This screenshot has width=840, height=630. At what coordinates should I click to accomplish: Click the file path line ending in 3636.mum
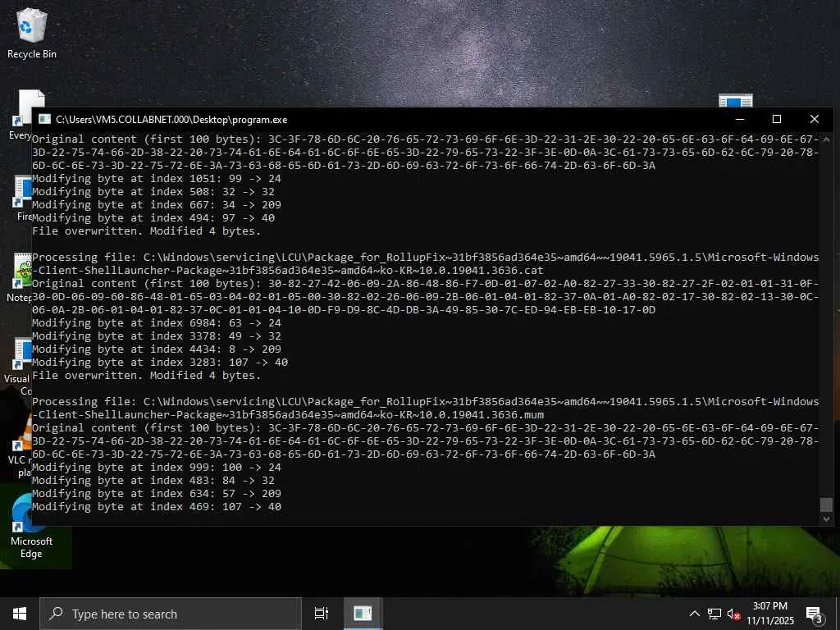288,414
